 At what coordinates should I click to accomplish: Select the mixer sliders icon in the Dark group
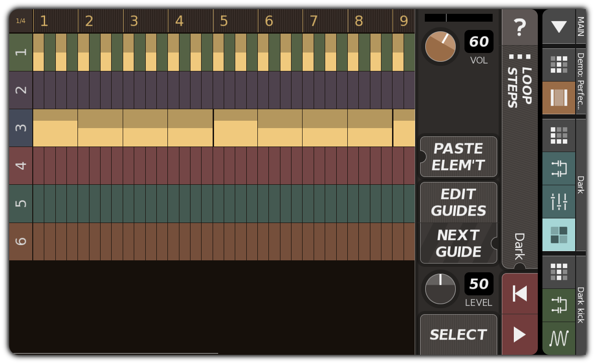coord(559,201)
